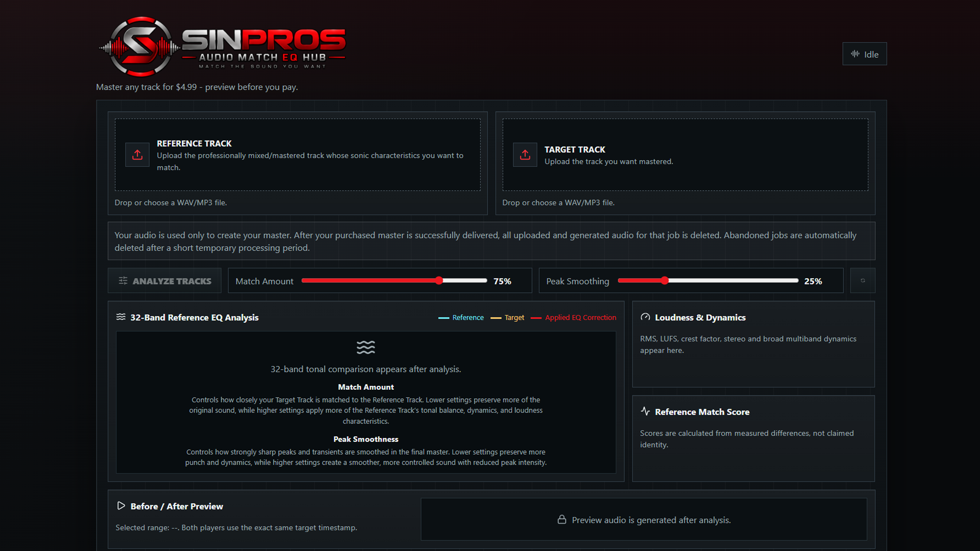Click the gauge icon by Loudness & Dynamics
980x551 pixels.
[x=645, y=317]
